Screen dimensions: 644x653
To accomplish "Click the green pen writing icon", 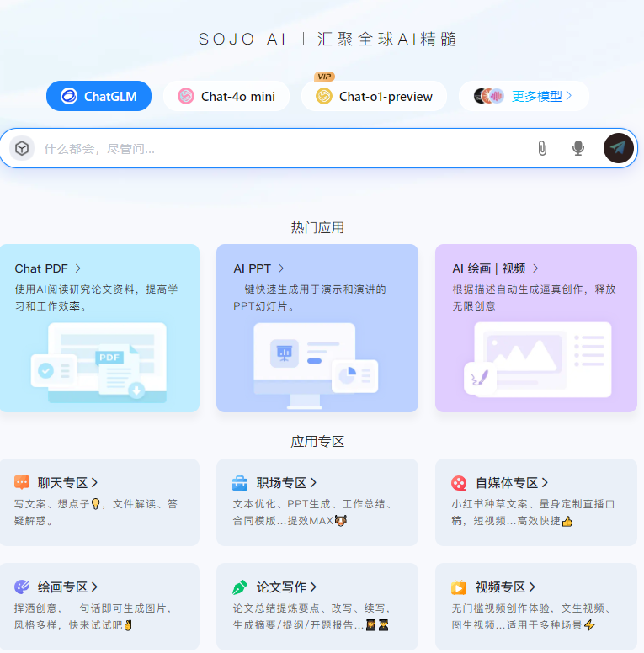I will tap(240, 587).
